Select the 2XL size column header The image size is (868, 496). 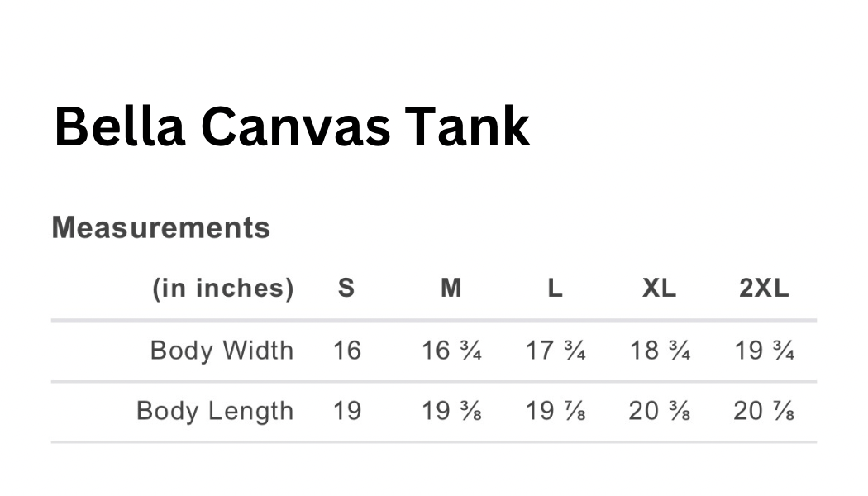point(764,288)
